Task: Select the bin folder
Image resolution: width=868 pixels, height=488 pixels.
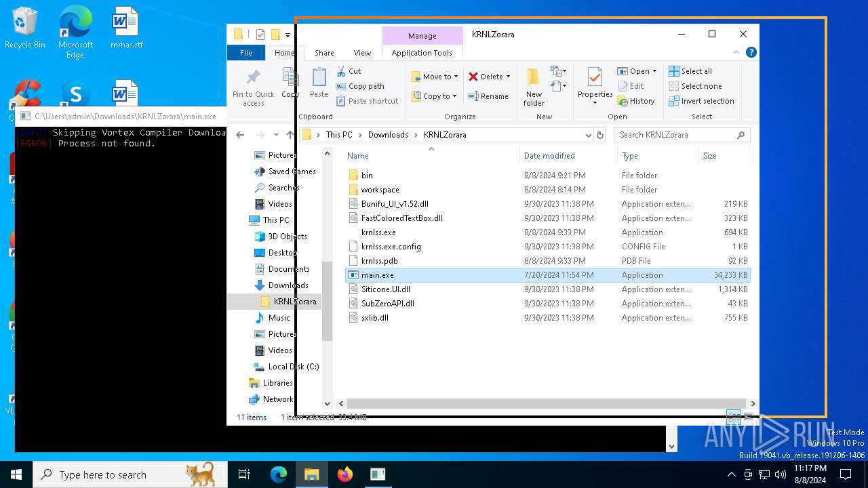Action: [x=547, y=175]
